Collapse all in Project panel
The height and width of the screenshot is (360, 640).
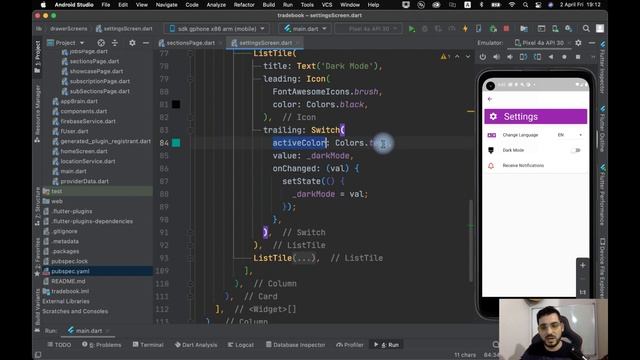pyautogui.click(x=115, y=42)
